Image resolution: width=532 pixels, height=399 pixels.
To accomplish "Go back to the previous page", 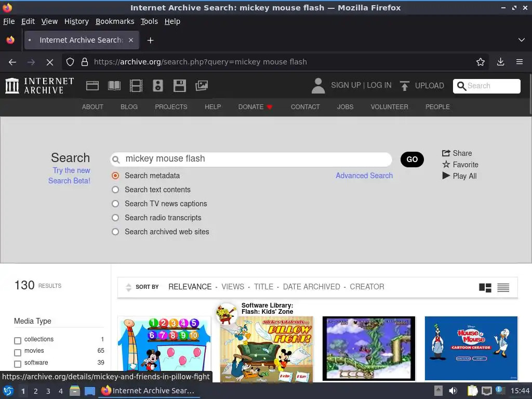I will [12, 62].
